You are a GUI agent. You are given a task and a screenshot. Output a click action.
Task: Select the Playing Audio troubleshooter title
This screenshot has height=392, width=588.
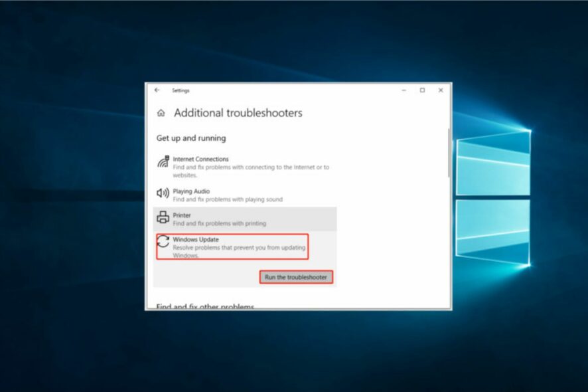191,191
